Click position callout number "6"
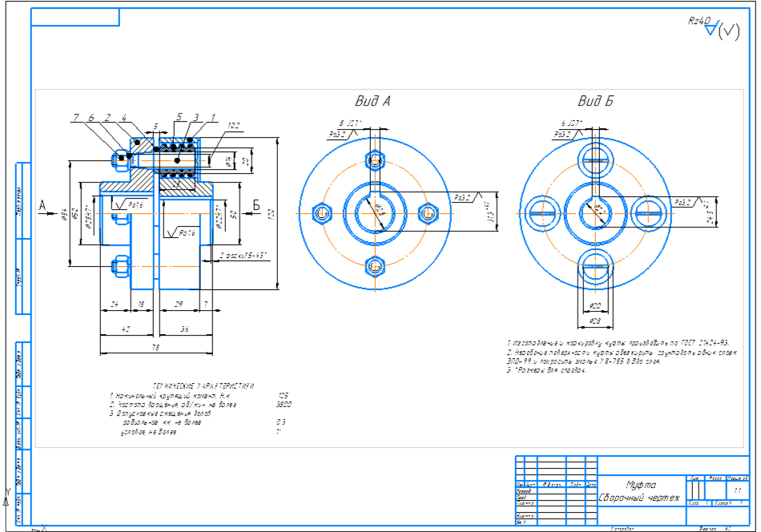The image size is (761, 532). point(91,118)
